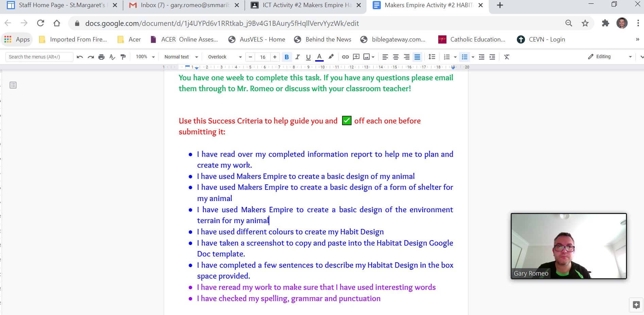Open the Explore button at bottom right
This screenshot has height=315, width=644.
[636, 305]
